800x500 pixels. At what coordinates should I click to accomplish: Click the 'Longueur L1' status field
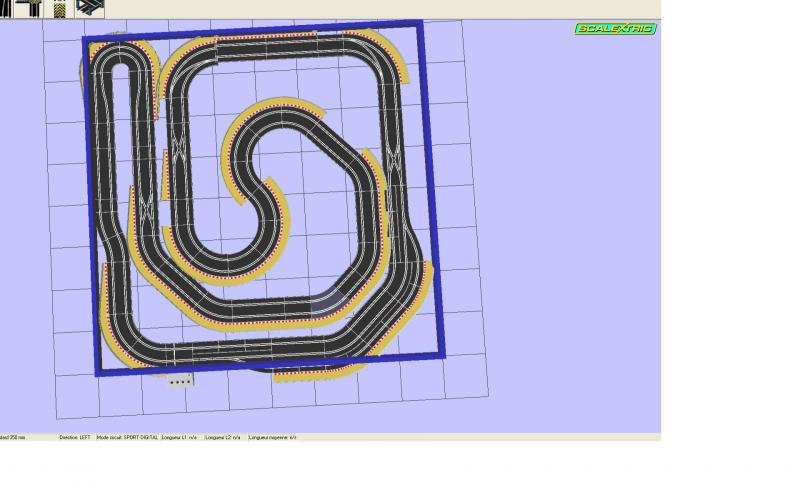point(179,438)
